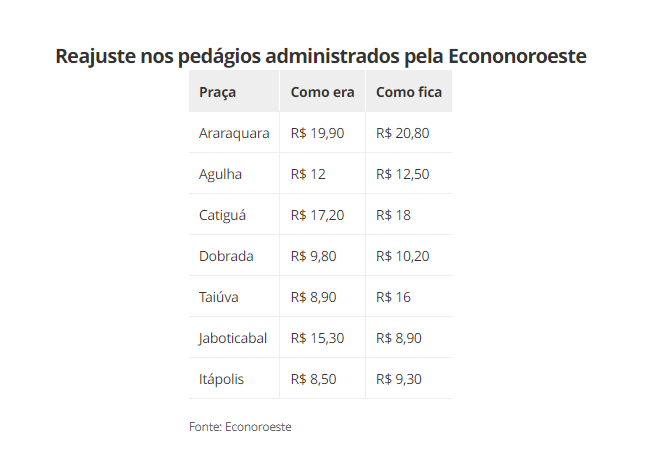Click Itápolis's new price R$ 9,30
This screenshot has width=658, height=457.
399,379
